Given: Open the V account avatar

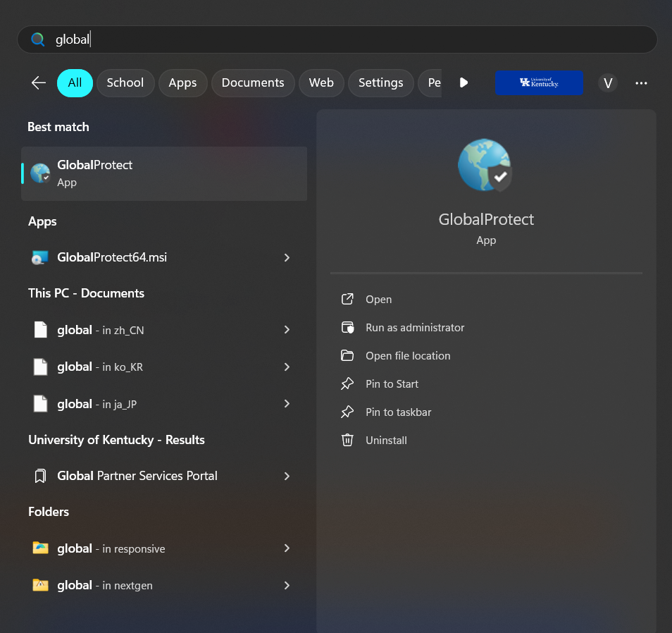Looking at the screenshot, I should (x=608, y=82).
